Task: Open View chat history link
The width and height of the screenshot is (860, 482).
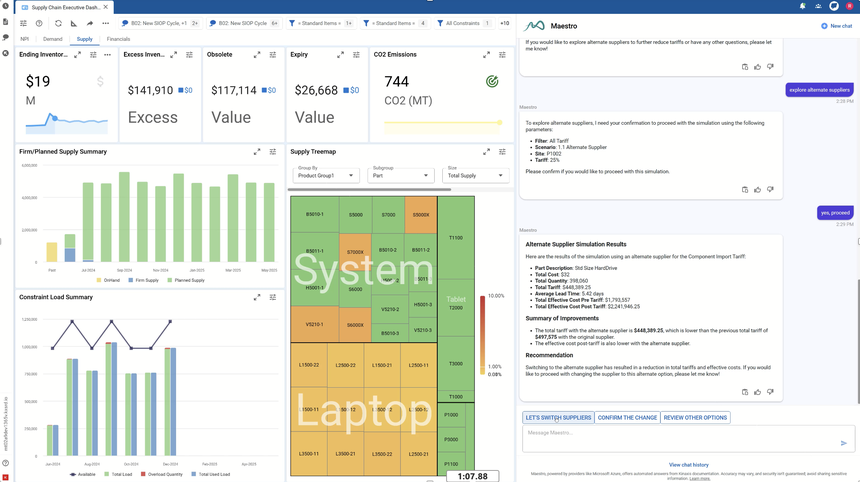Action: click(x=688, y=465)
